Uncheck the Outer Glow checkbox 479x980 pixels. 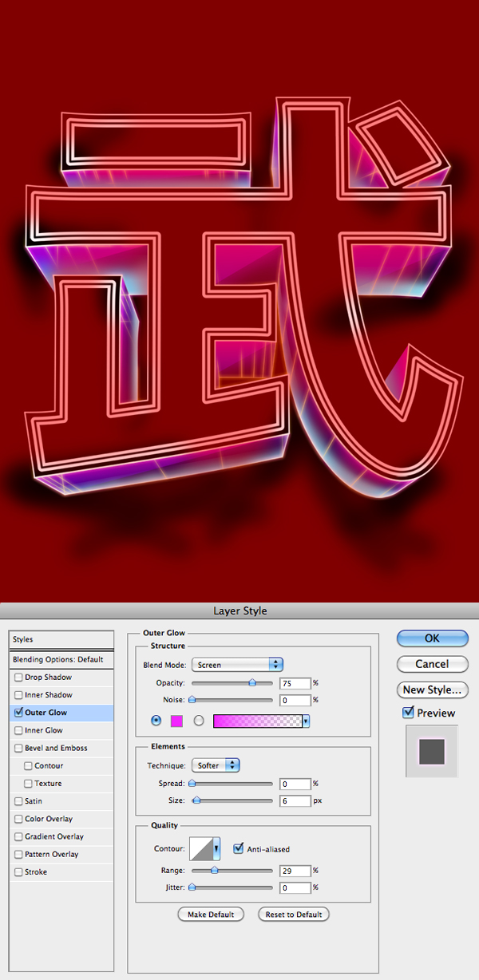[x=18, y=713]
